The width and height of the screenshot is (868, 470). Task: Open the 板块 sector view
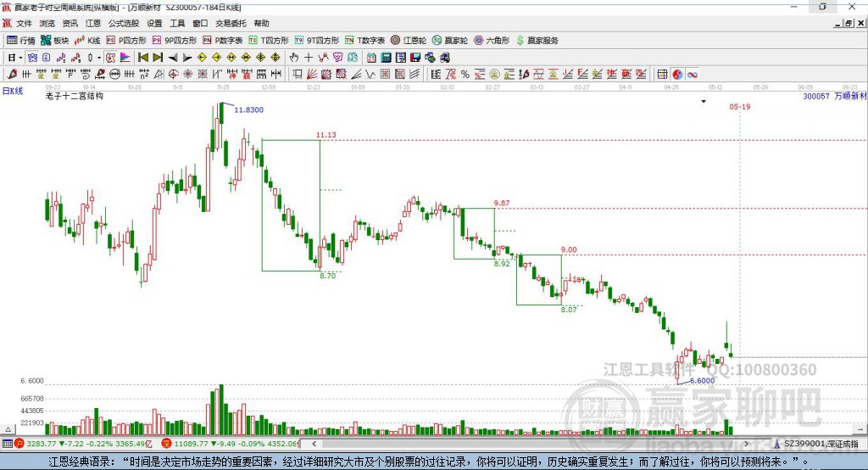point(55,41)
